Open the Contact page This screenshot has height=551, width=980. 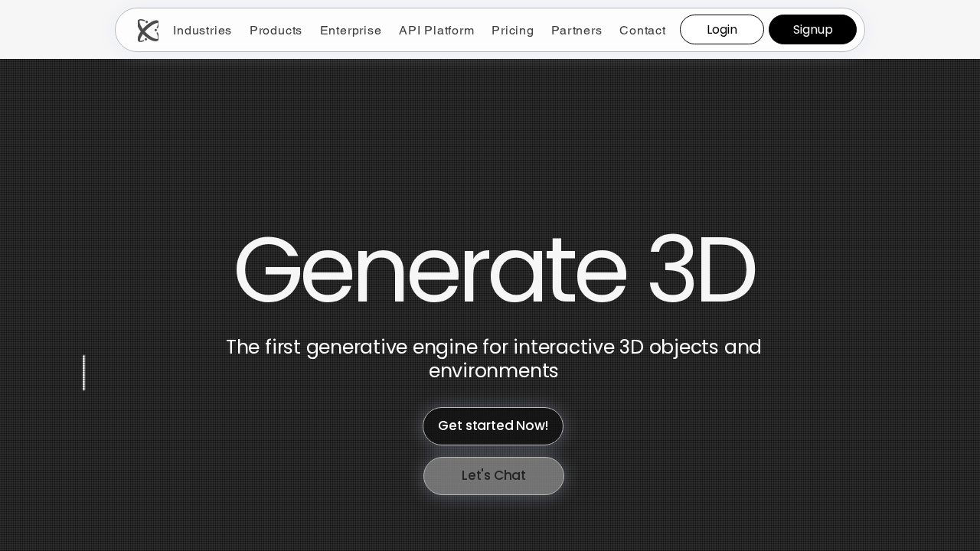642,30
